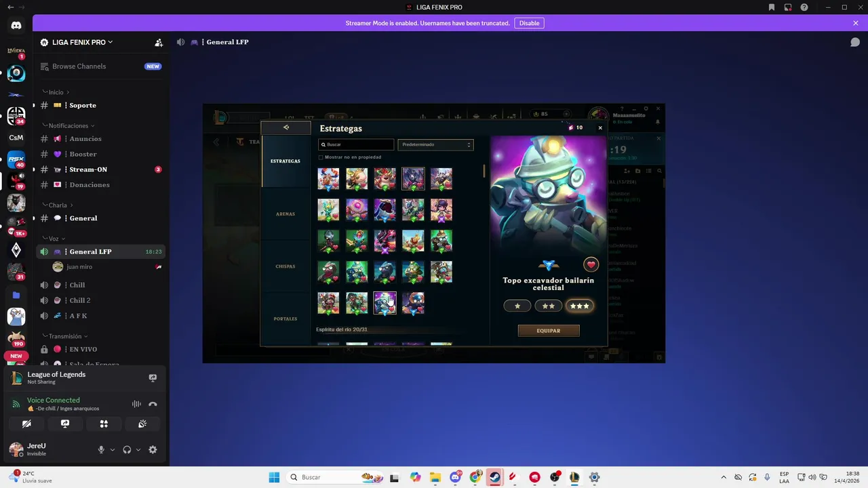Toggle headphones deafen
Screen dimensions: 868x488
coord(127,449)
